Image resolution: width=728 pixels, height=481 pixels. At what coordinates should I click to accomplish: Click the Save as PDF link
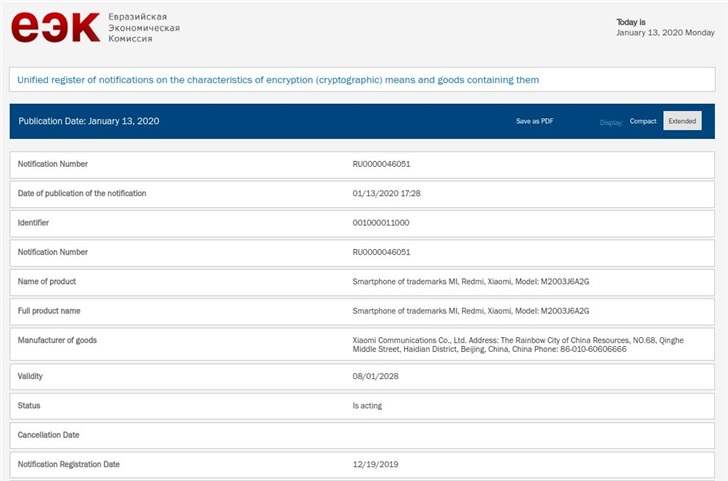(534, 121)
